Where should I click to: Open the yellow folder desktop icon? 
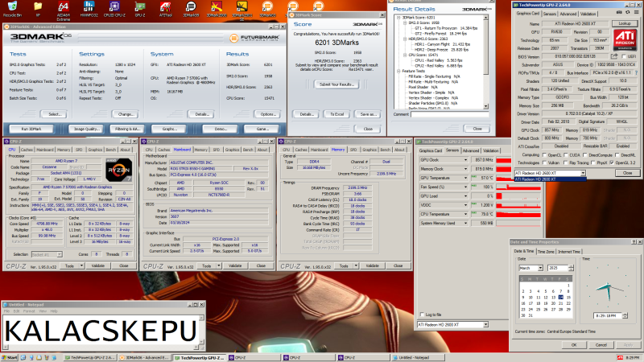tap(38, 7)
